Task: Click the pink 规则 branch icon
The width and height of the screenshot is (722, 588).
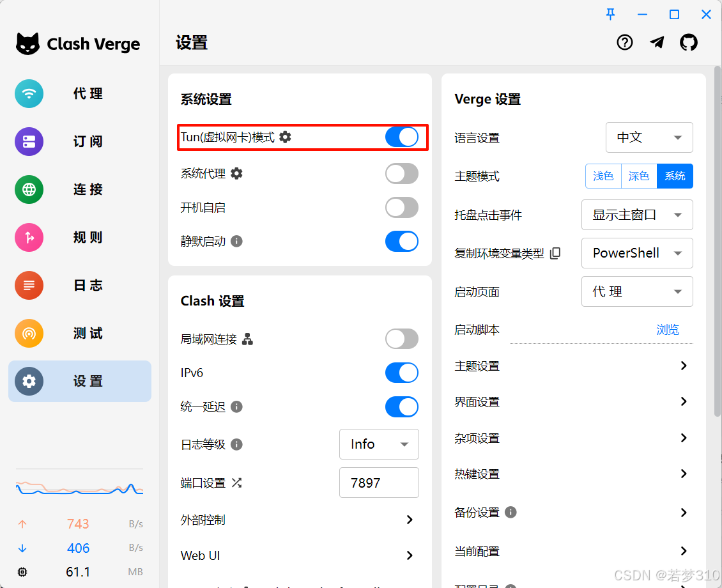Action: coord(29,237)
